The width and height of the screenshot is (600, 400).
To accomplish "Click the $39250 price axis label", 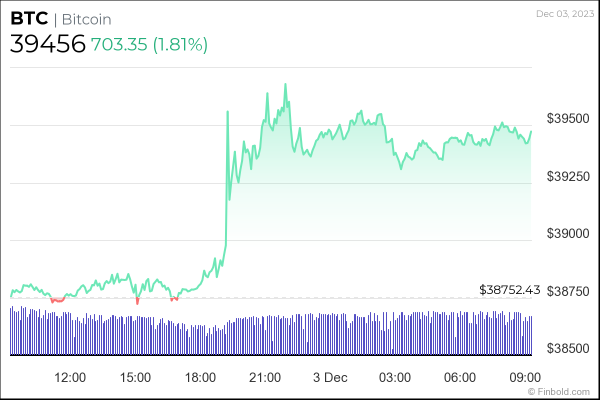I will pyautogui.click(x=567, y=176).
